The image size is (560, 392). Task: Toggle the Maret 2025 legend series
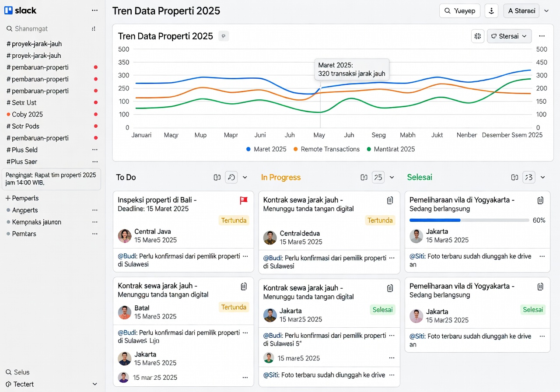tap(266, 149)
